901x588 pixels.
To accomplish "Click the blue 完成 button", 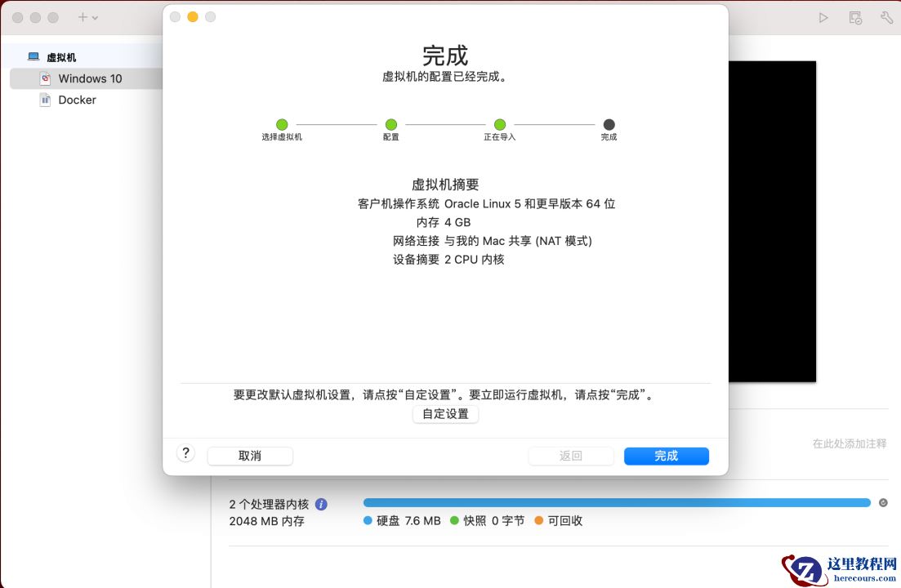I will tap(667, 456).
